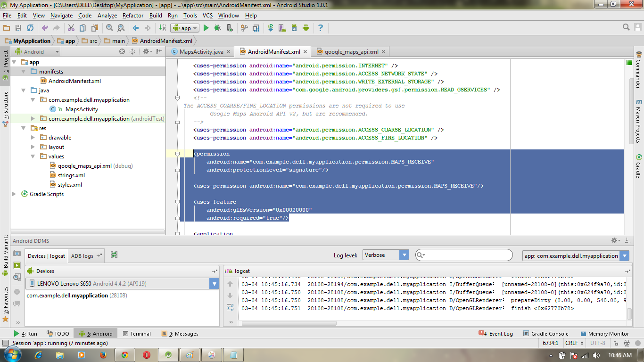Open the app run configuration dropdown

(185, 28)
